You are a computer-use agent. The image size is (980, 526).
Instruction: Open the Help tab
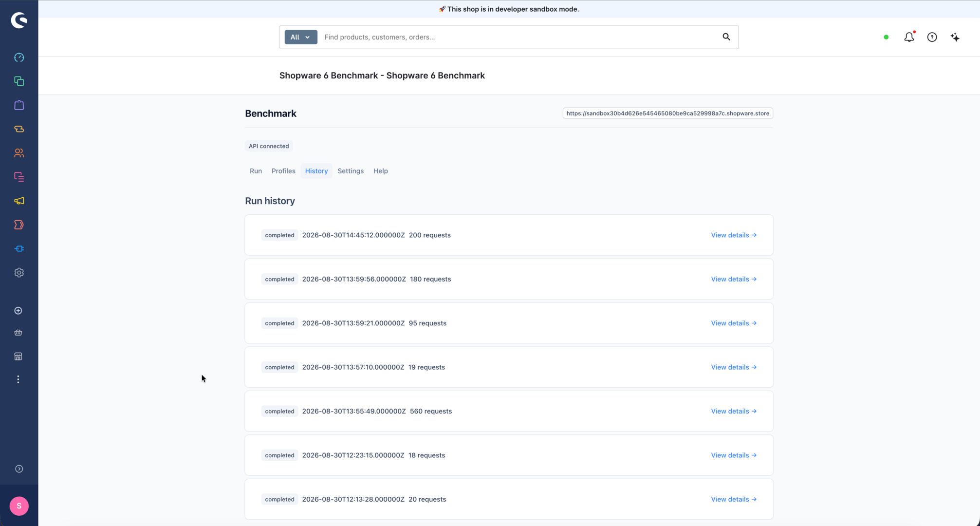click(x=381, y=171)
